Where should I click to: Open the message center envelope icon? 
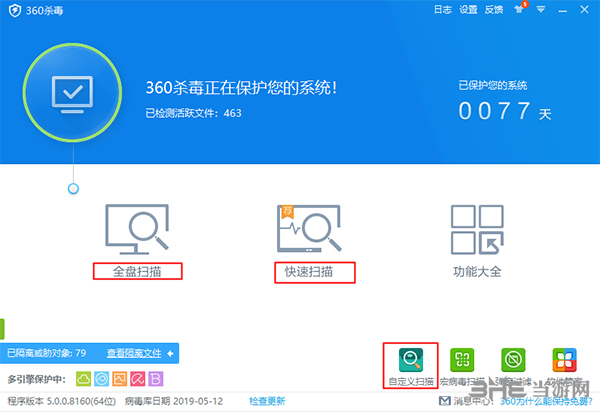click(x=444, y=401)
